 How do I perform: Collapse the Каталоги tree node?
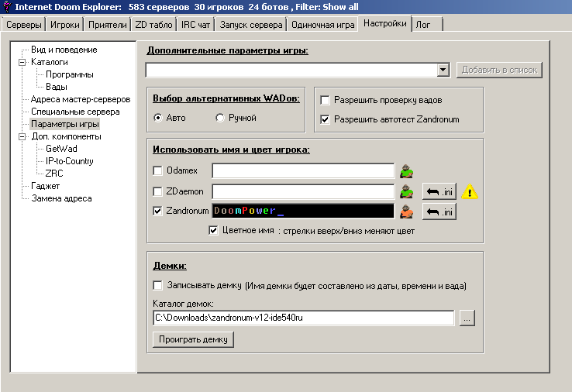pos(22,62)
